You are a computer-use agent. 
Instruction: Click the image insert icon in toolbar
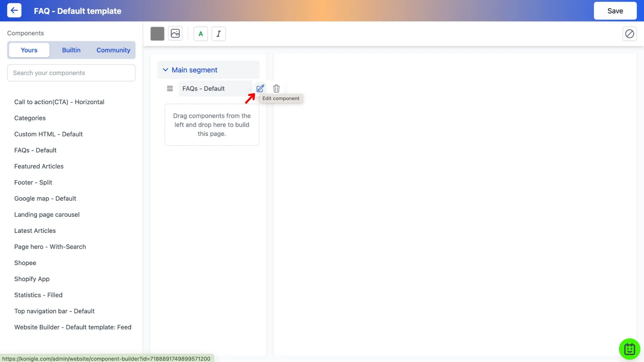click(175, 33)
